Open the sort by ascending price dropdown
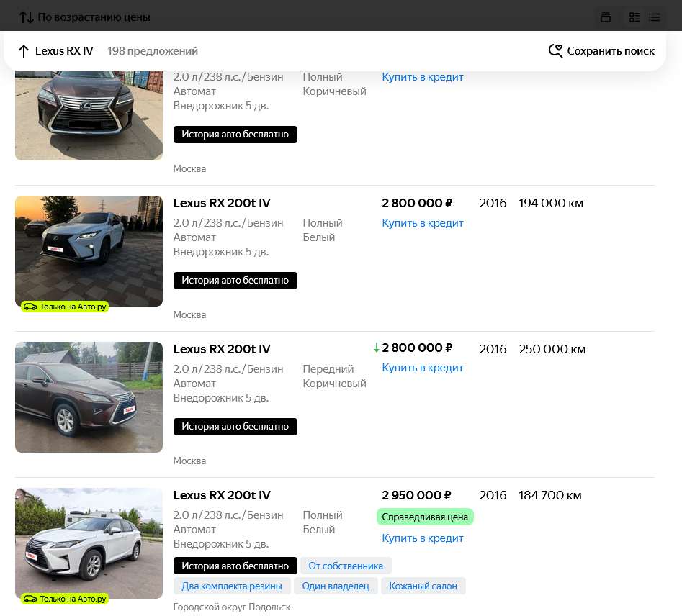 coord(85,17)
